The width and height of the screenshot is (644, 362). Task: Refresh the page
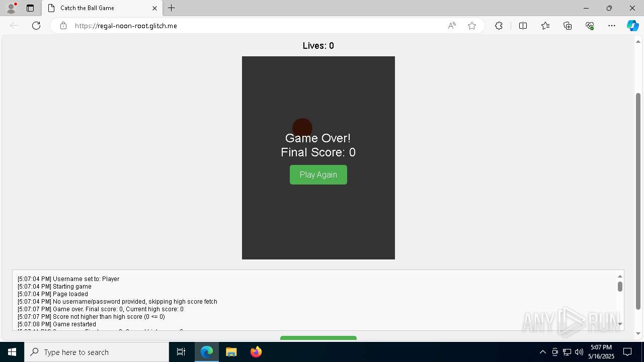click(36, 26)
